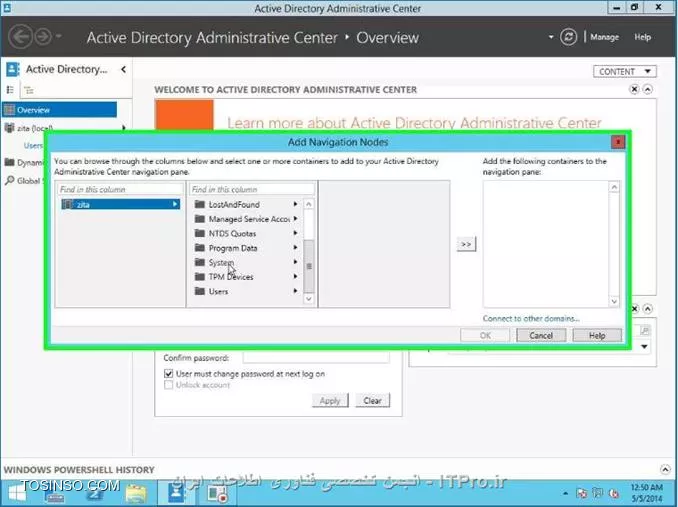Select the zita domain node

(x=120, y=204)
